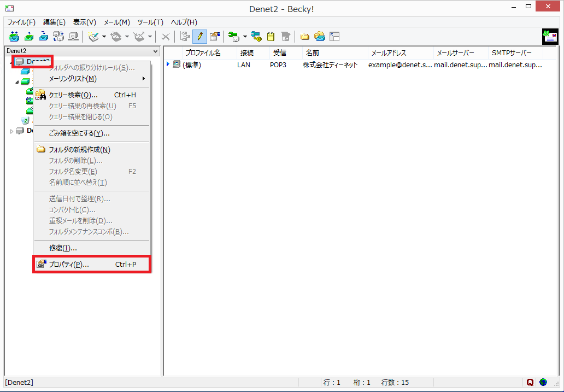Image resolution: width=564 pixels, height=392 pixels.
Task: Toggle the thread tree view icon
Action: (x=185, y=36)
